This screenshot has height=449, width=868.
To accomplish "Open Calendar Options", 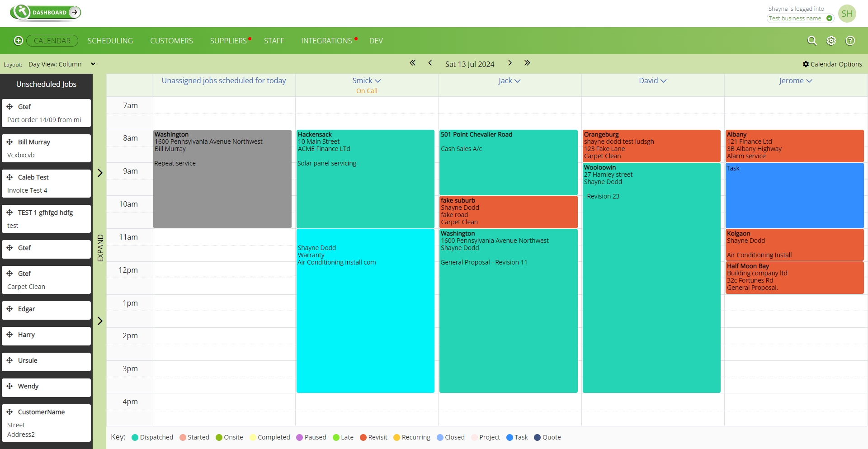I will pyautogui.click(x=832, y=64).
